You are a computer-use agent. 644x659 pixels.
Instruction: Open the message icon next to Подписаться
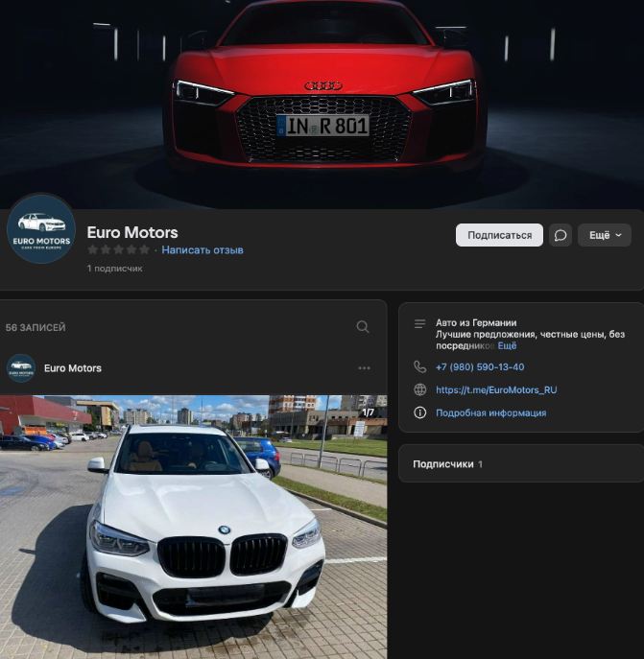tap(561, 235)
